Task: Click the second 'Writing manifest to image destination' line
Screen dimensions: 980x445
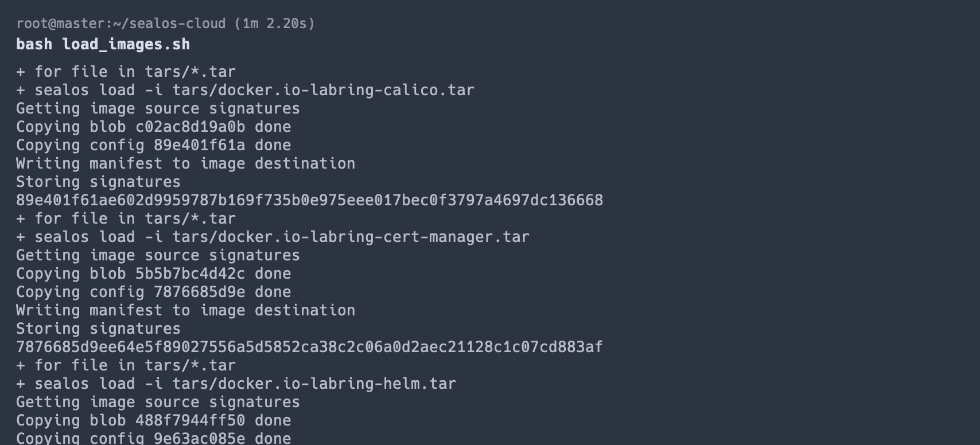Action: (185, 310)
